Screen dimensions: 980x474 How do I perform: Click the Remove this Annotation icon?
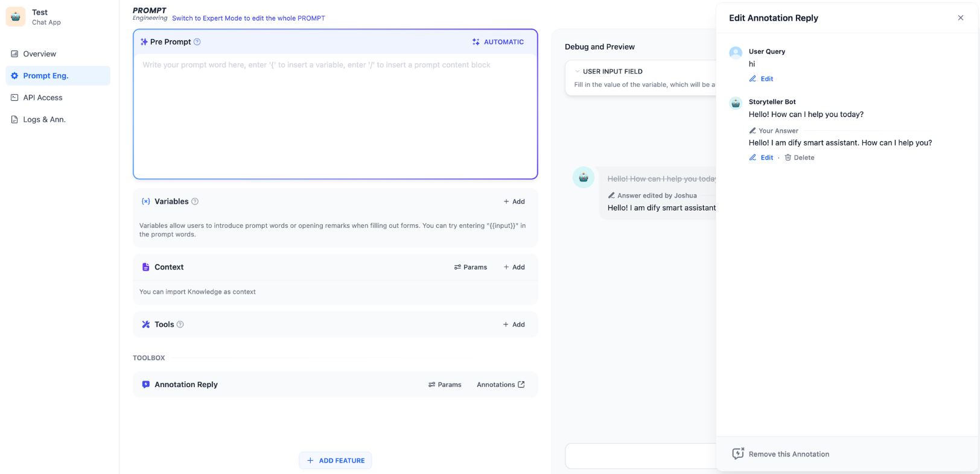[738, 454]
